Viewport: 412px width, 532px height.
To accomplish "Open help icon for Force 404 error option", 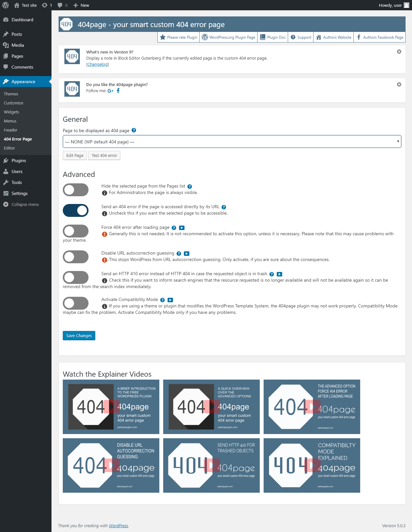I will click(x=174, y=227).
